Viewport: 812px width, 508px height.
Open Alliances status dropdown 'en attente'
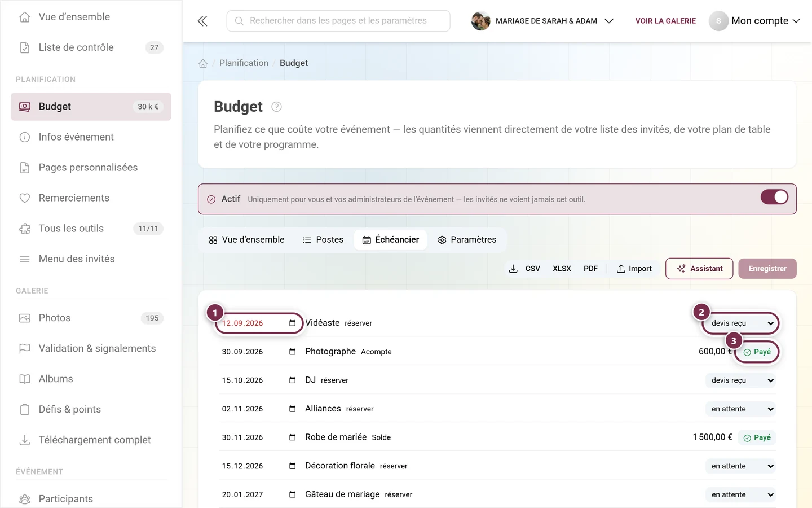tap(741, 409)
